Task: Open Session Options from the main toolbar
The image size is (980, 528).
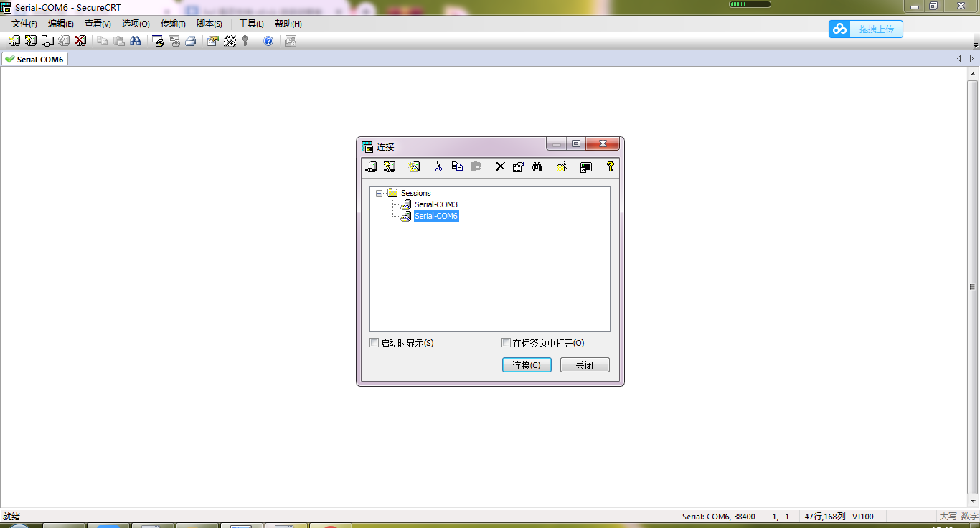Action: pos(213,41)
